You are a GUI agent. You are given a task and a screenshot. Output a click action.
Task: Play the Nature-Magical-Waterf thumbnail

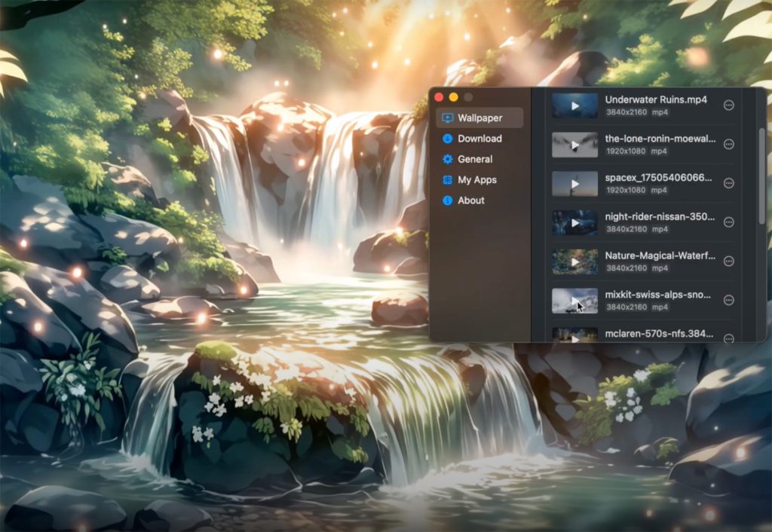pyautogui.click(x=574, y=261)
